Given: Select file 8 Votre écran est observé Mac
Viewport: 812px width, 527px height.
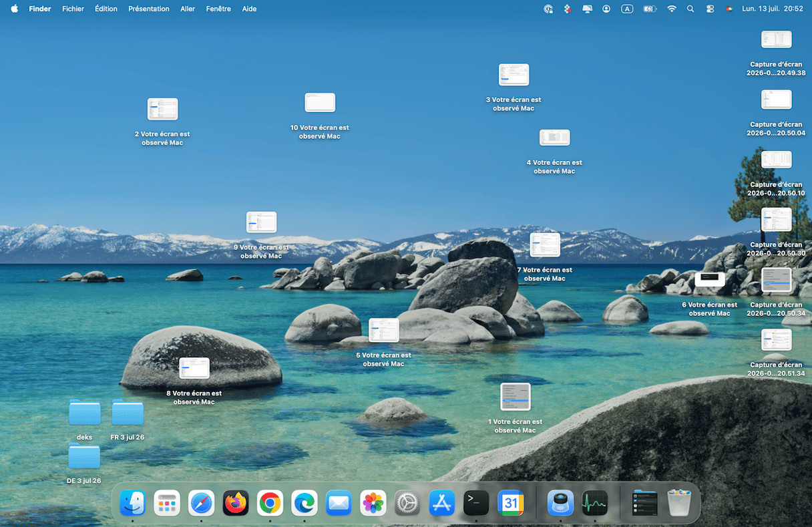Looking at the screenshot, I should pyautogui.click(x=194, y=368).
